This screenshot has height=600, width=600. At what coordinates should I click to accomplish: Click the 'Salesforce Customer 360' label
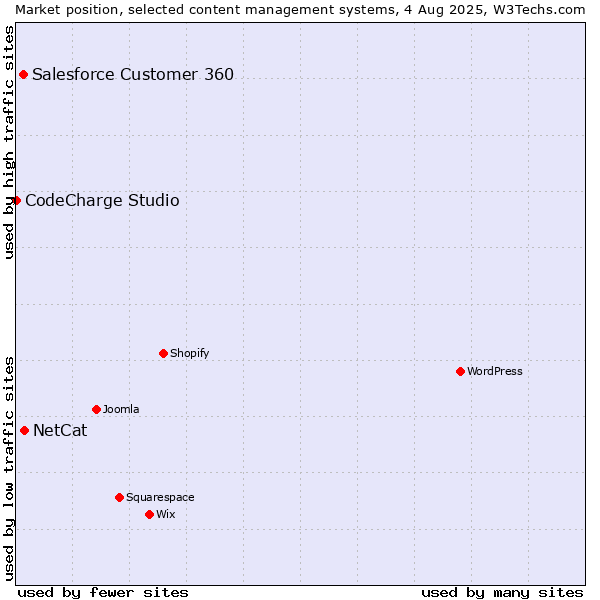[x=133, y=74]
